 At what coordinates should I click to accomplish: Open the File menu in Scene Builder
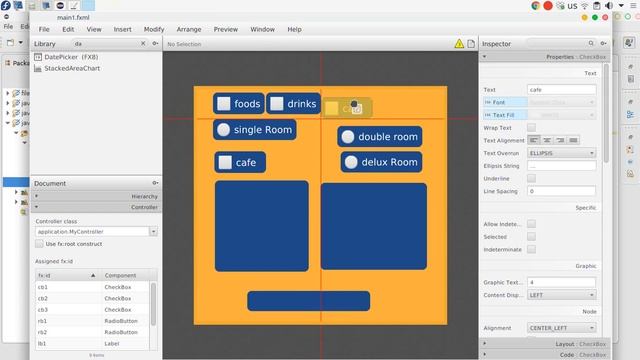pyautogui.click(x=44, y=29)
